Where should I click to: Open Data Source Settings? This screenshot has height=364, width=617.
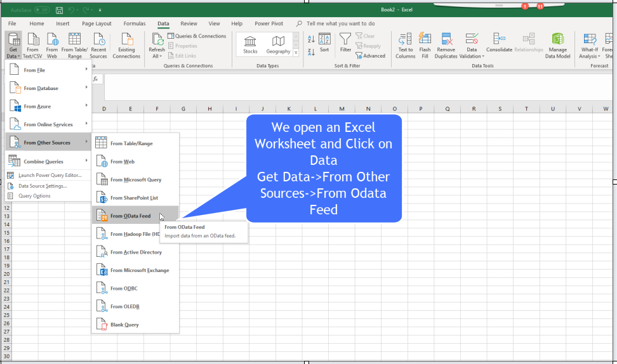click(43, 186)
